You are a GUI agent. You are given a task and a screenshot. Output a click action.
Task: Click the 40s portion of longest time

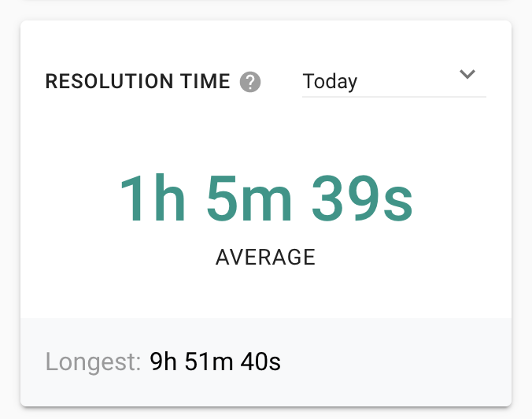point(260,362)
